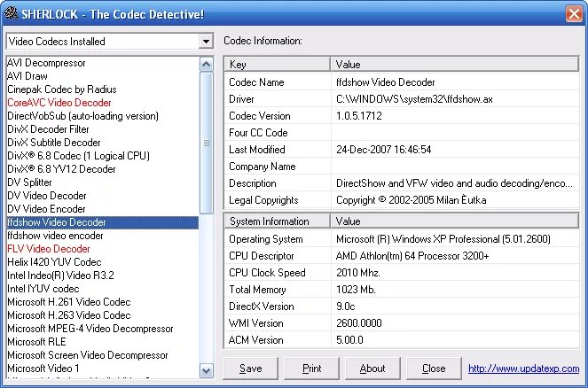Open the updatexp.com hyperlink

pyautogui.click(x=524, y=369)
